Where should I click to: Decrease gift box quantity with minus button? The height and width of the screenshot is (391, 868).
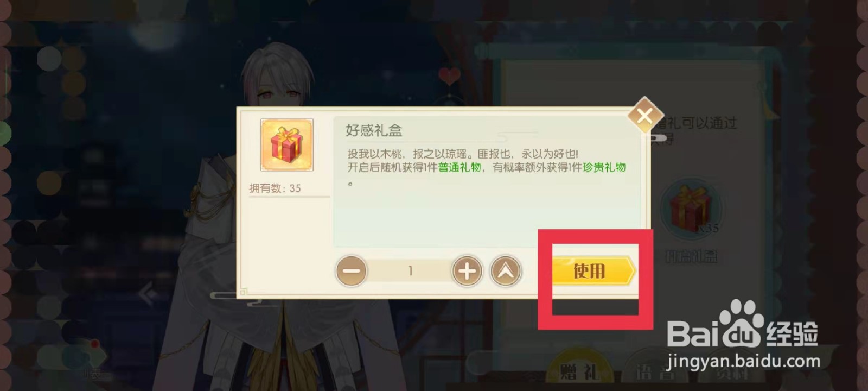tap(351, 270)
